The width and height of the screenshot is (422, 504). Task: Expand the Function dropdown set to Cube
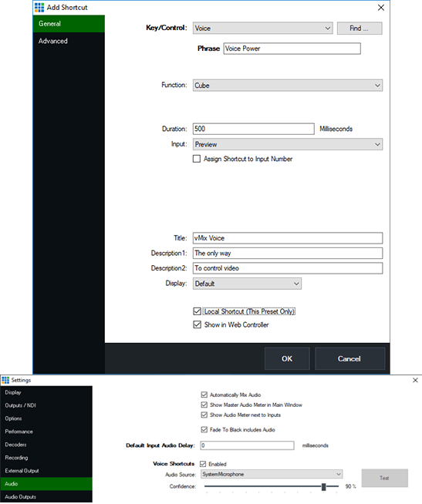(288, 86)
